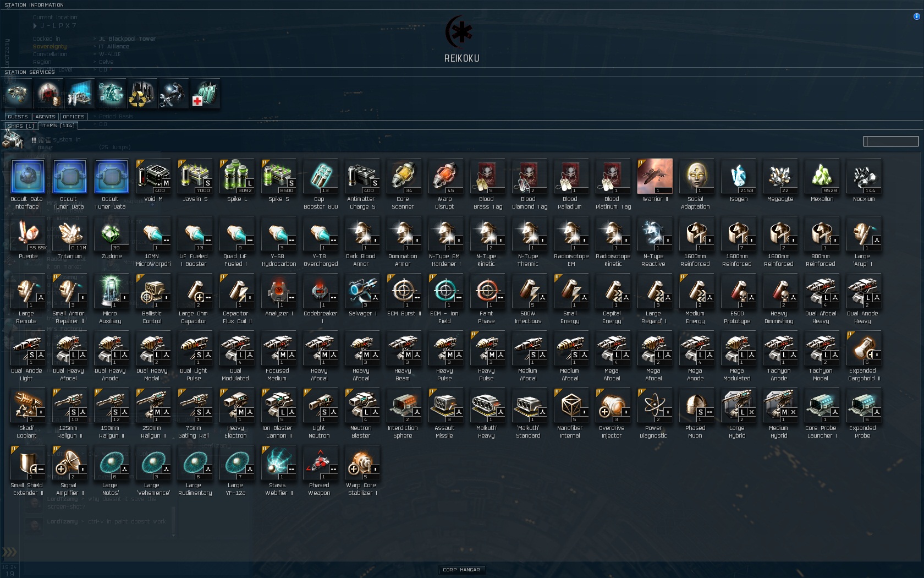Switch hangar to details list view
This screenshot has height=578, width=924.
[41, 140]
